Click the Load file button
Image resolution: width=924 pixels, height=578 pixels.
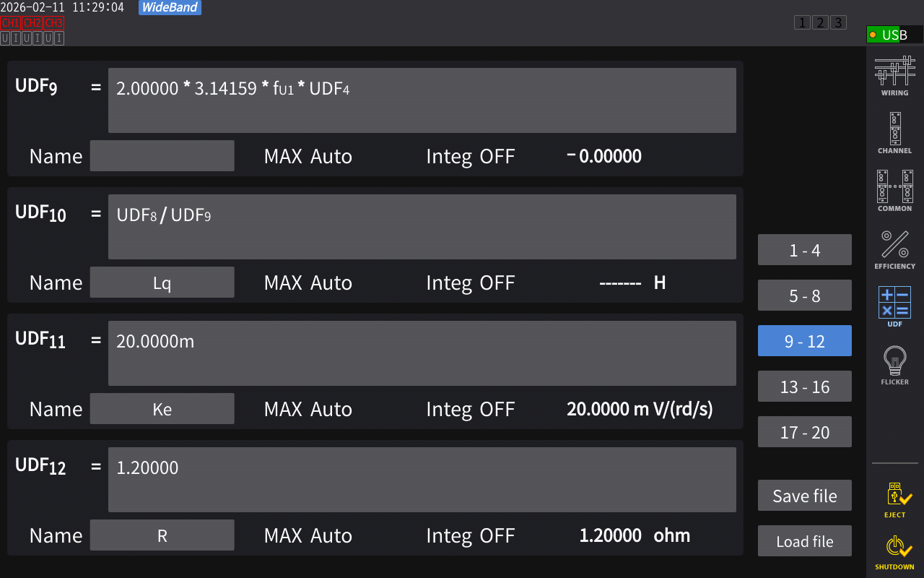click(x=804, y=541)
